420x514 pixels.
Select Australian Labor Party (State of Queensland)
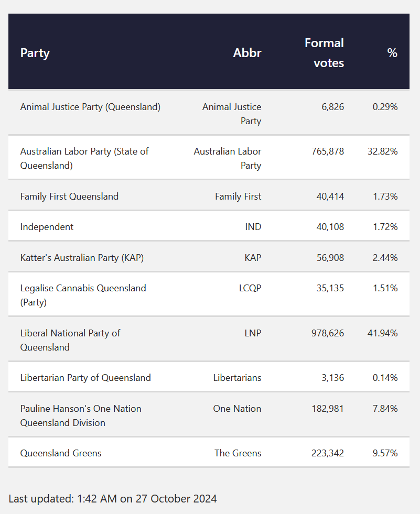coord(84,158)
